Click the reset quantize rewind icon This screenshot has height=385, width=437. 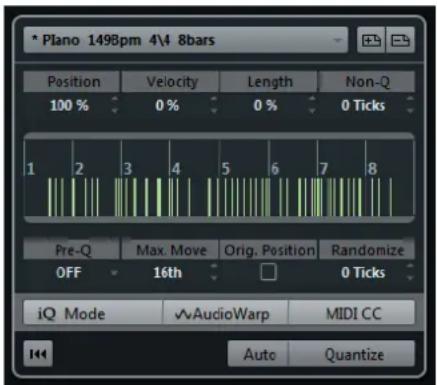[38, 354]
